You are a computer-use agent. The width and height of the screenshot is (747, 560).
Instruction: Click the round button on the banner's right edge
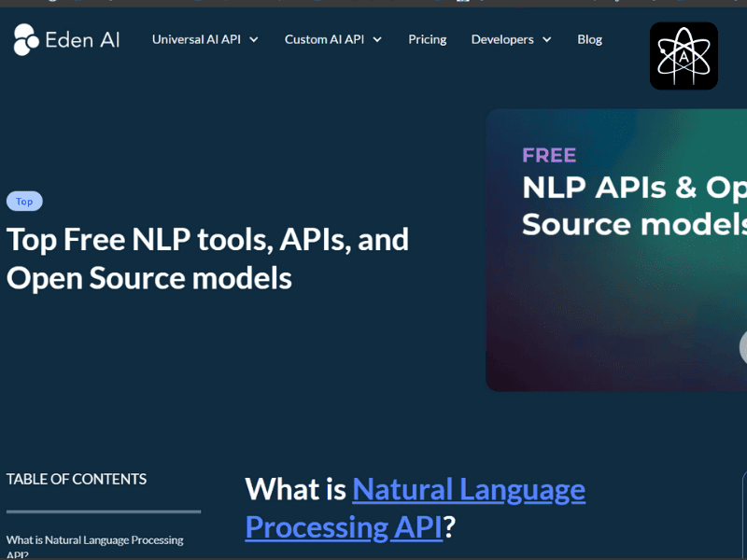[743, 347]
